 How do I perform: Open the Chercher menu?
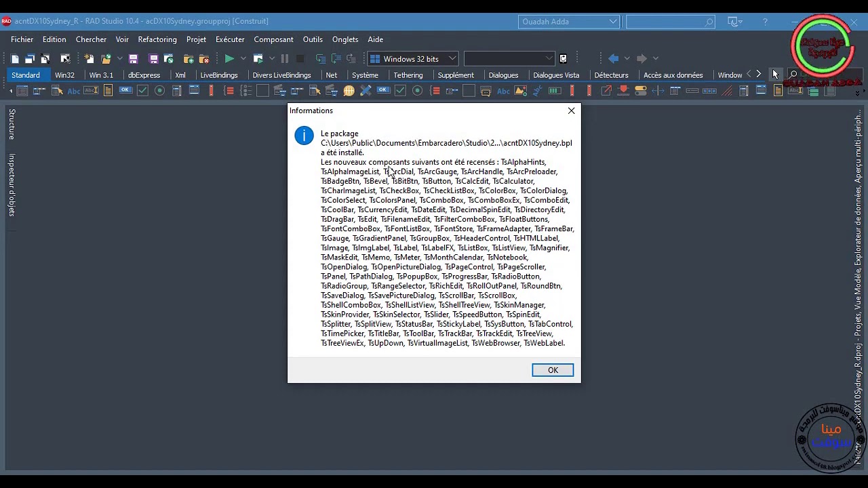(x=91, y=39)
